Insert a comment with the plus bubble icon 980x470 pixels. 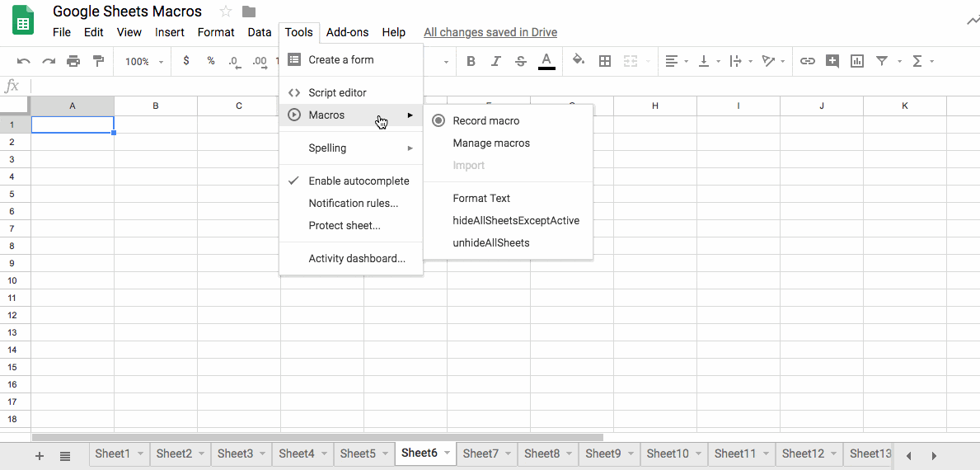point(832,61)
